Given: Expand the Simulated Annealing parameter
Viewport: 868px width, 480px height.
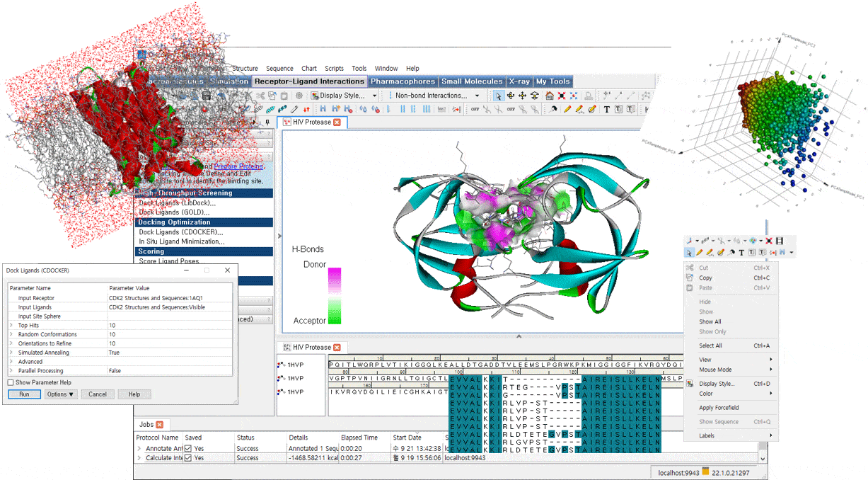Looking at the screenshot, I should click(x=11, y=353).
